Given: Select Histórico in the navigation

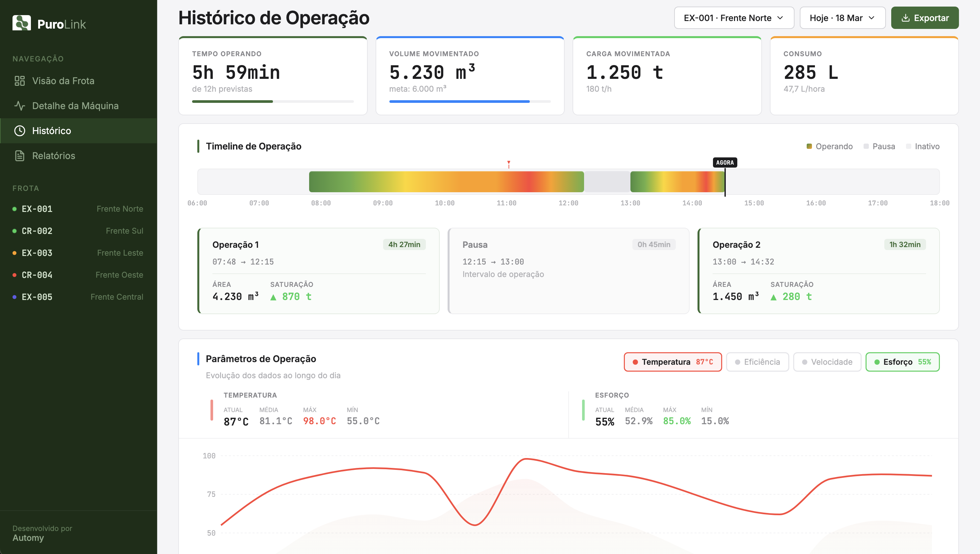Looking at the screenshot, I should point(78,130).
